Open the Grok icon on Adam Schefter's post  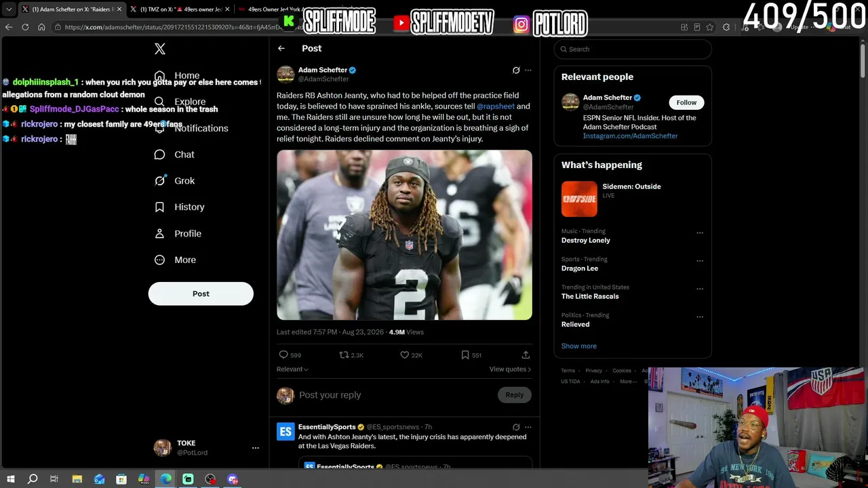(x=516, y=70)
